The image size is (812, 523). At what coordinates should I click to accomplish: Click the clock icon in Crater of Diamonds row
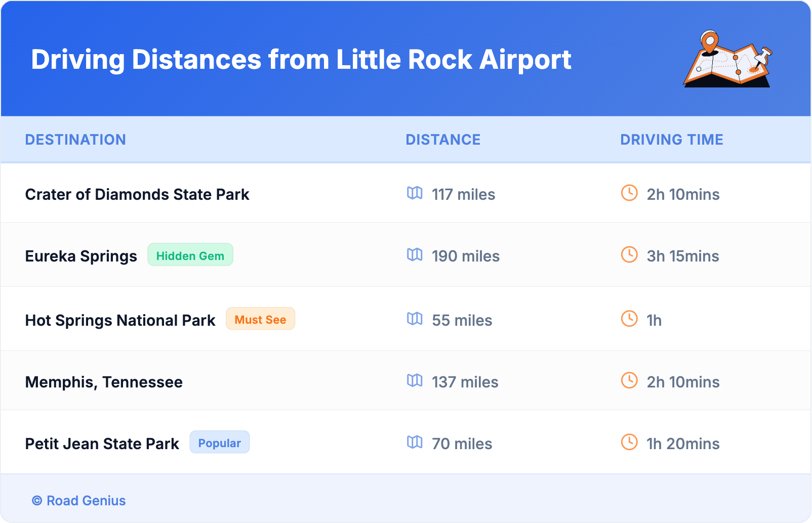coord(629,193)
